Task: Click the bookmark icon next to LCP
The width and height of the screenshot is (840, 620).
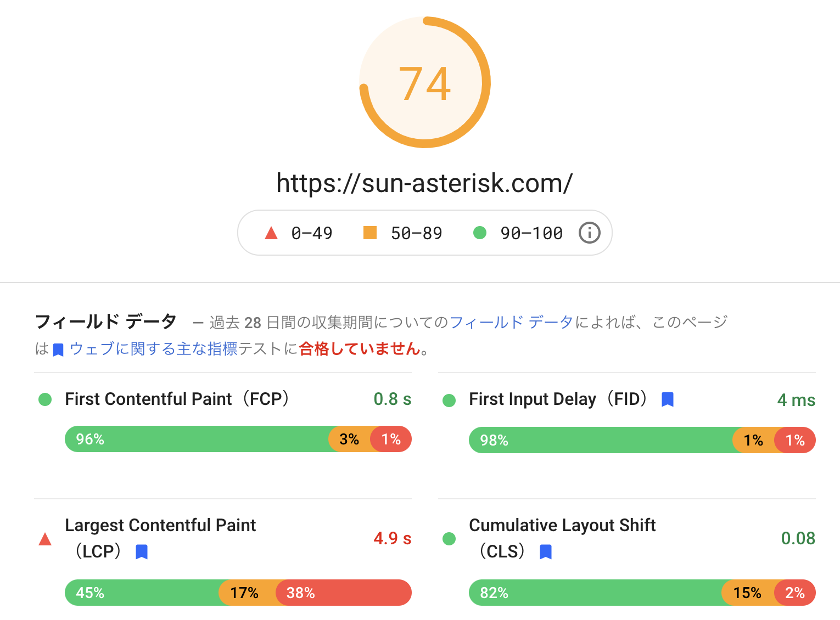Action: (142, 551)
